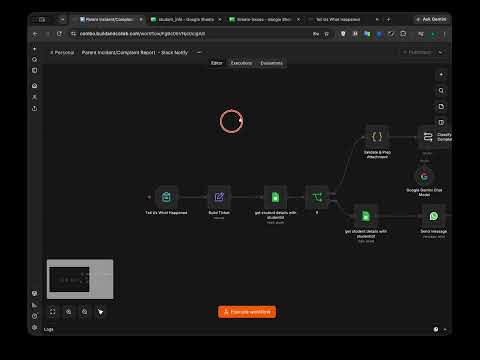Open the Google Gemini Chat Model node
480x360 pixels.
424,177
